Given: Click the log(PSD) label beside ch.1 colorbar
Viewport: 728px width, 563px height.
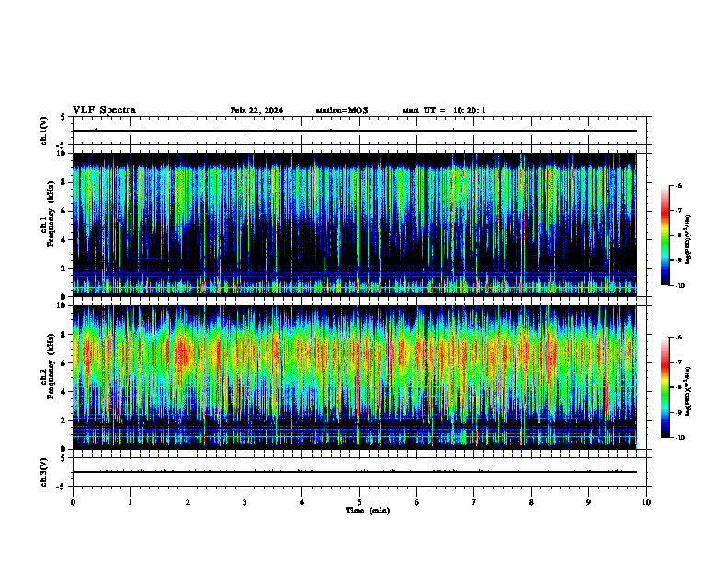Looking at the screenshot, I should point(688,240).
